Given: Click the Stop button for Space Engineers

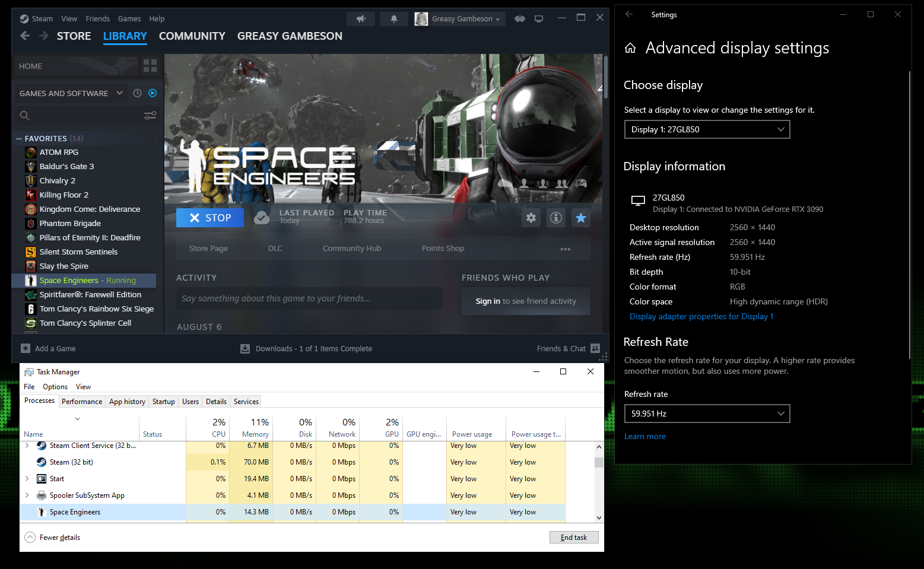Looking at the screenshot, I should point(210,218).
